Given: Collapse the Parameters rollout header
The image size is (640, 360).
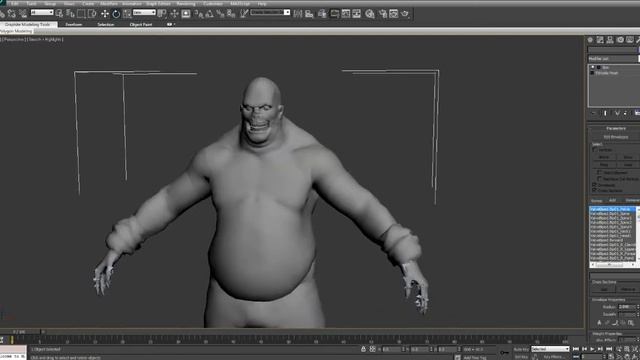Looking at the screenshot, I should pos(616,128).
